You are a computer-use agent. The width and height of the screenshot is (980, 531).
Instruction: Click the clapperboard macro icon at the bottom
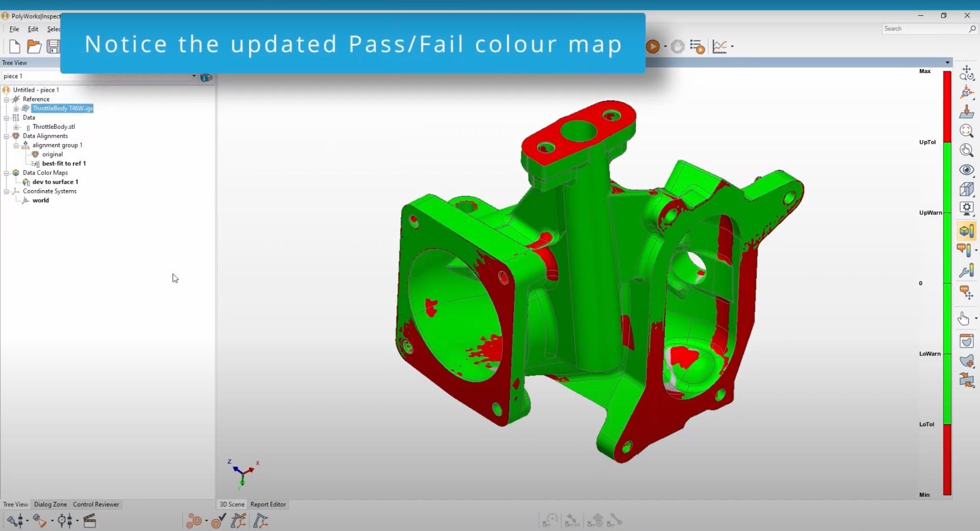[89, 521]
